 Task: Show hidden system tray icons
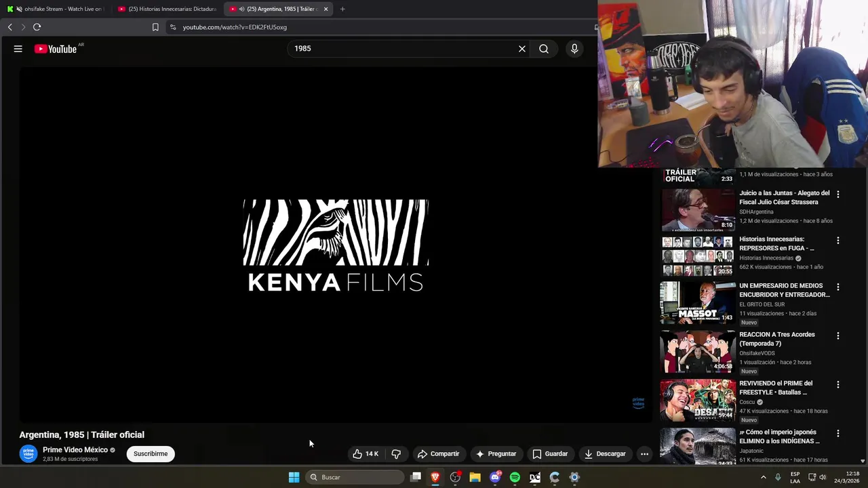764,477
